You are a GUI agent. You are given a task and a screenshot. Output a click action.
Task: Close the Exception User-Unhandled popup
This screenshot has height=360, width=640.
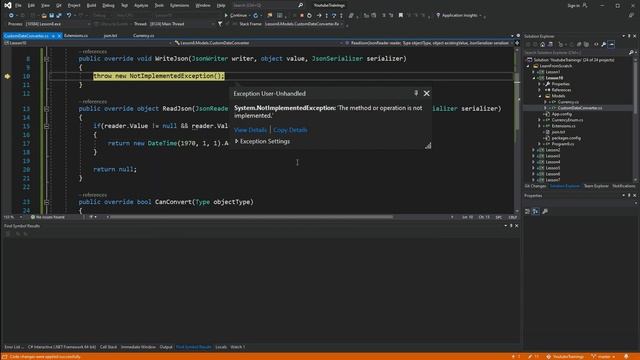[427, 93]
